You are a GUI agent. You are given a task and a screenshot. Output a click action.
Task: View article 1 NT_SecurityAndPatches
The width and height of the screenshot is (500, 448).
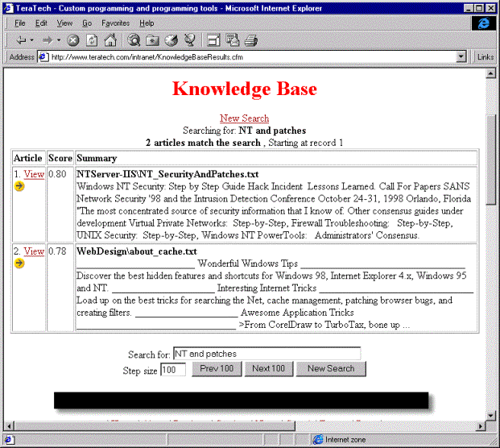[34, 174]
